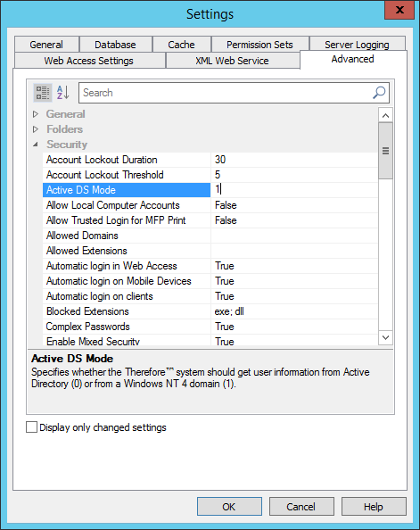Click scrollbar down arrow
Screen dimensions: 420x530
(385, 337)
